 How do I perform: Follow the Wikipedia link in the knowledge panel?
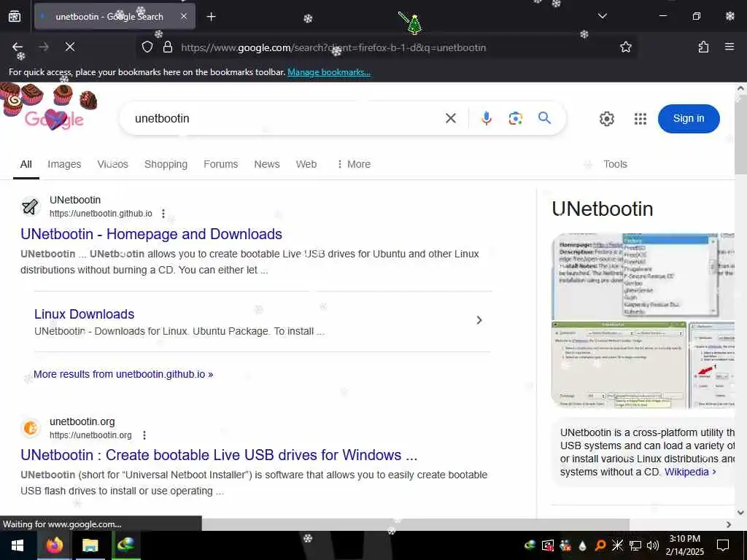[690, 472]
